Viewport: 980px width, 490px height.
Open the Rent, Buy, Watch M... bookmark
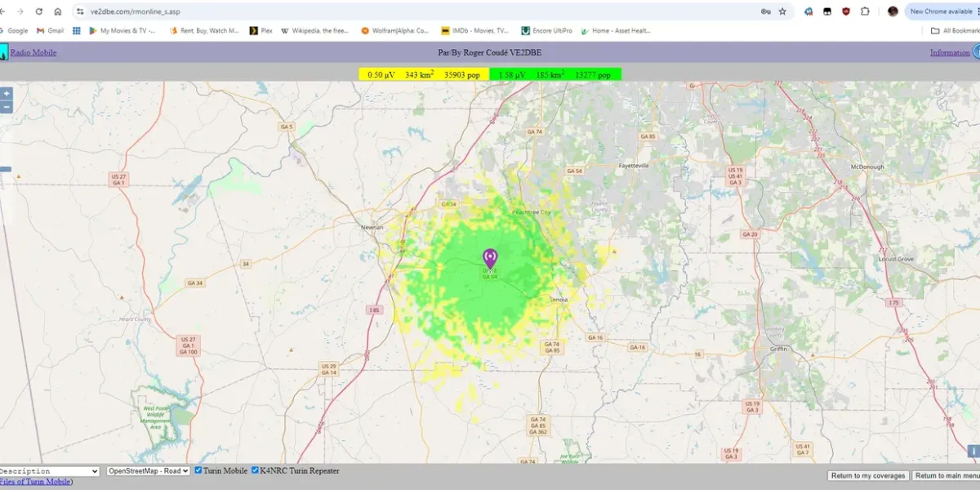(x=204, y=30)
